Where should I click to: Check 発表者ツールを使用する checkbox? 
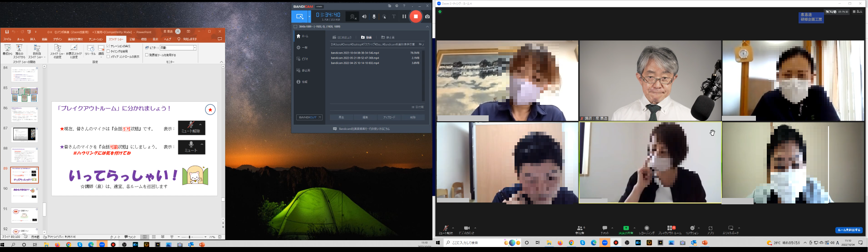147,55
